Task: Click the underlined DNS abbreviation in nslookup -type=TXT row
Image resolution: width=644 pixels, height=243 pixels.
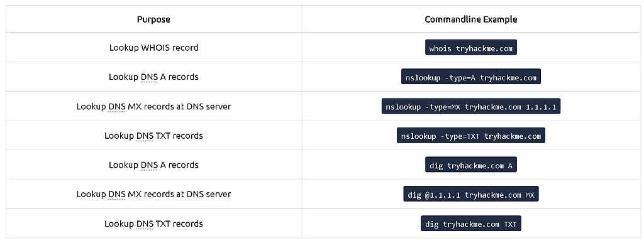Action: click(145, 136)
